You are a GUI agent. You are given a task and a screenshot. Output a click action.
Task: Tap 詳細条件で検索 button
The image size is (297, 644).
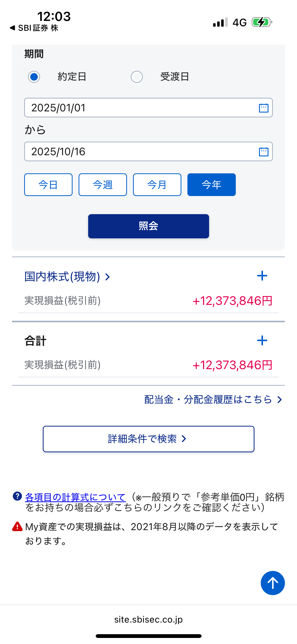coord(148,439)
